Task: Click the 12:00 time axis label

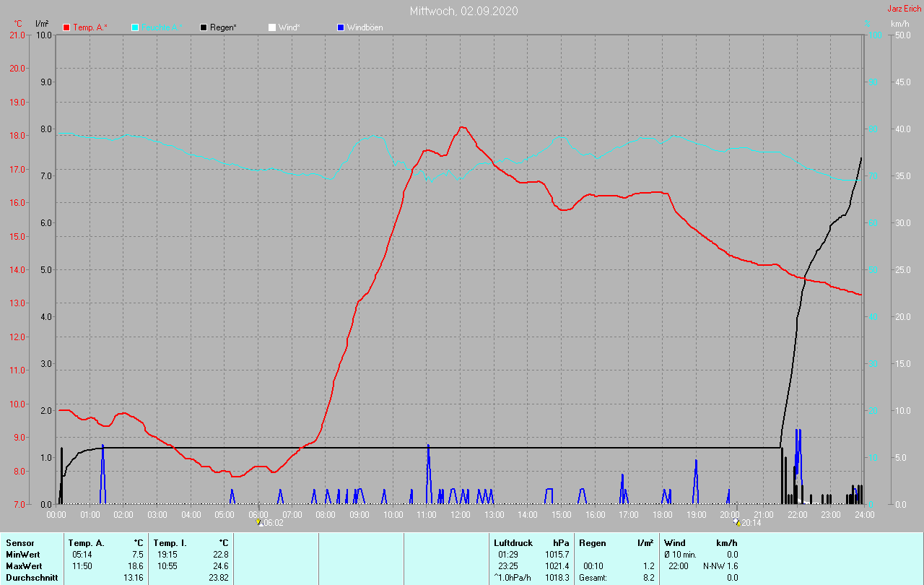Action: click(x=461, y=514)
